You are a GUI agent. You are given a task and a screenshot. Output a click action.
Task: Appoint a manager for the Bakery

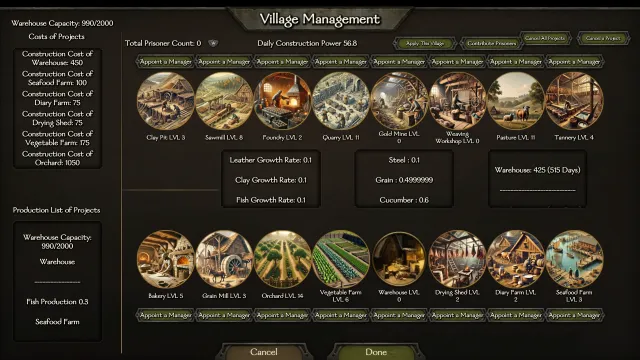(x=165, y=315)
